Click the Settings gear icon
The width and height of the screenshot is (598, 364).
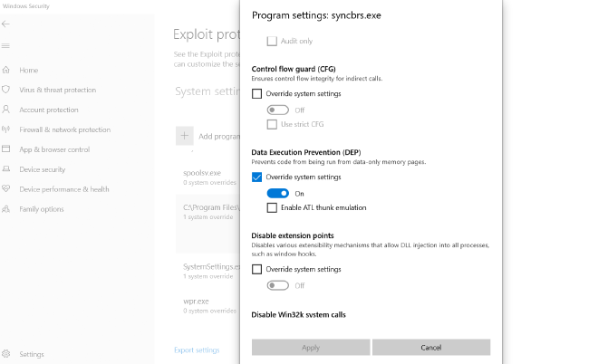click(x=7, y=354)
